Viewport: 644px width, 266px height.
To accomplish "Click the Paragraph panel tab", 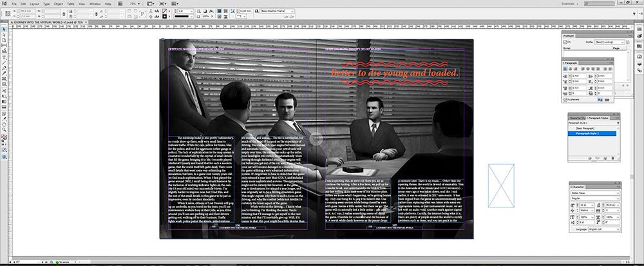I will pyautogui.click(x=570, y=63).
